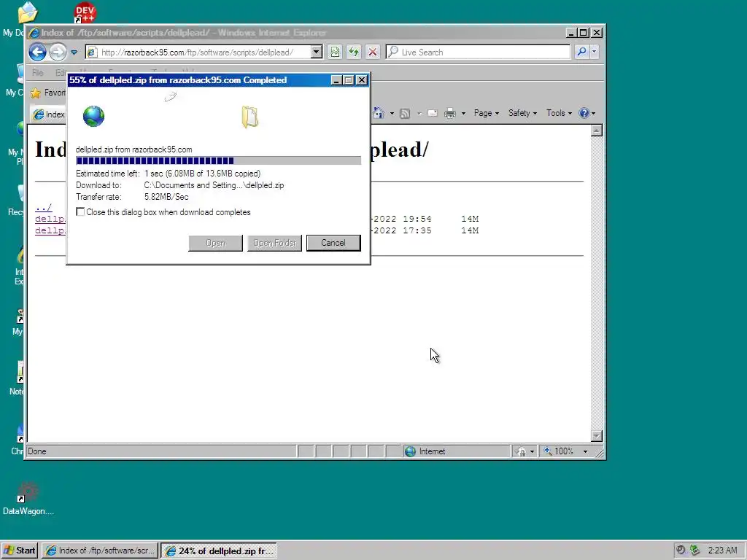The width and height of the screenshot is (747, 560).
Task: Click the page scrollbar up arrow
Action: click(597, 131)
